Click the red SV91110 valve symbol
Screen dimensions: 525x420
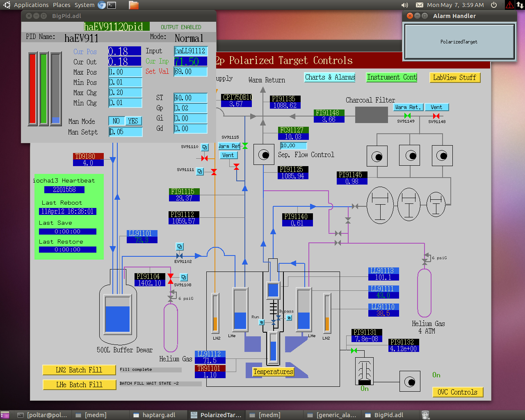point(204,158)
